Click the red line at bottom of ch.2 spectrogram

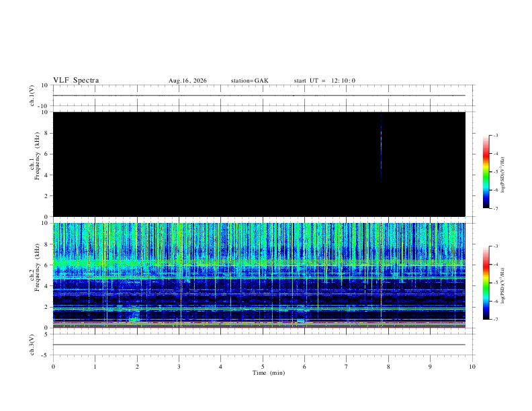click(x=259, y=327)
